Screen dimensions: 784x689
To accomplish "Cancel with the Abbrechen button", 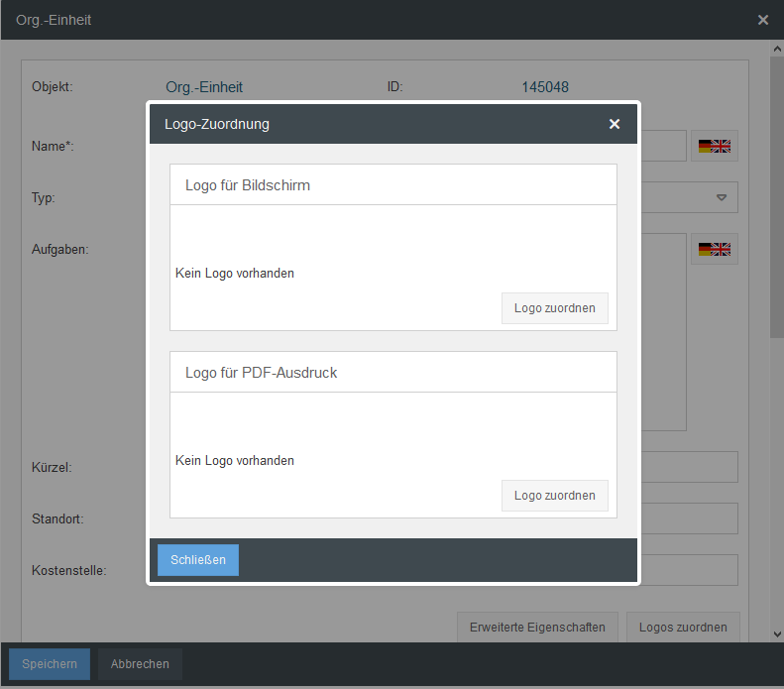I will pos(140,664).
